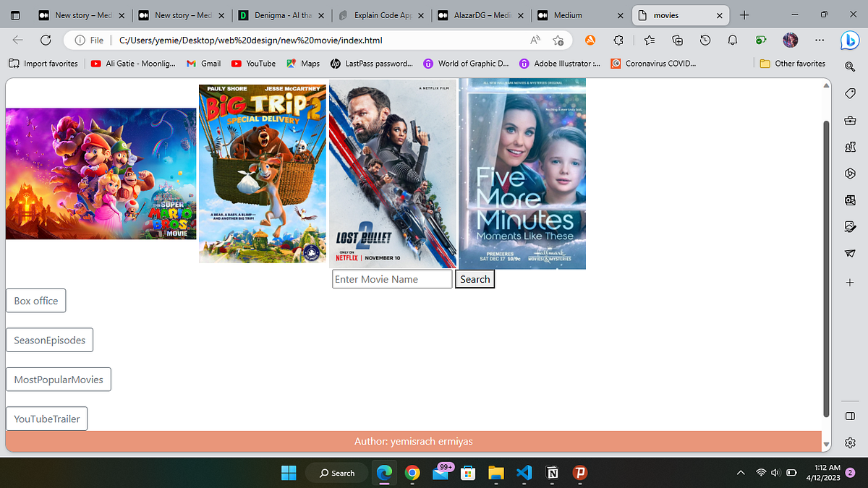Expand hidden icons in the system tray
Viewport: 868px width, 488px height.
(741, 472)
